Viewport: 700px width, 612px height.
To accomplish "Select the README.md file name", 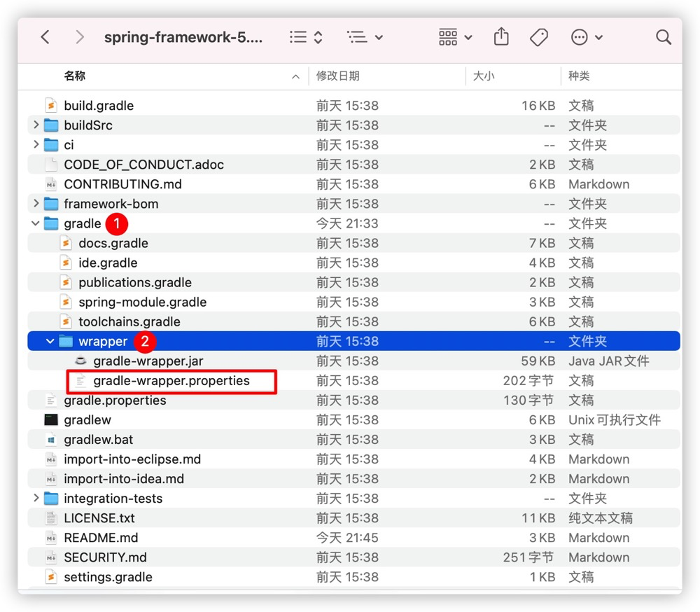I will click(x=101, y=538).
